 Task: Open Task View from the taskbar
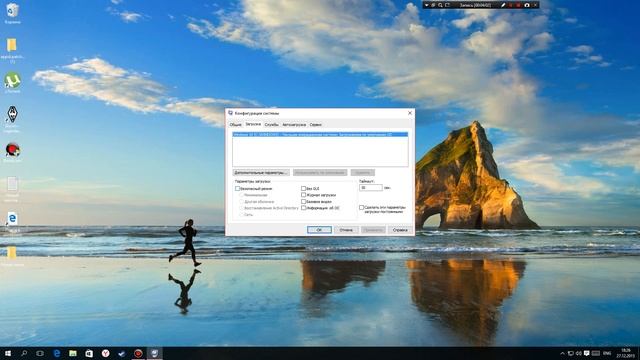point(40,353)
